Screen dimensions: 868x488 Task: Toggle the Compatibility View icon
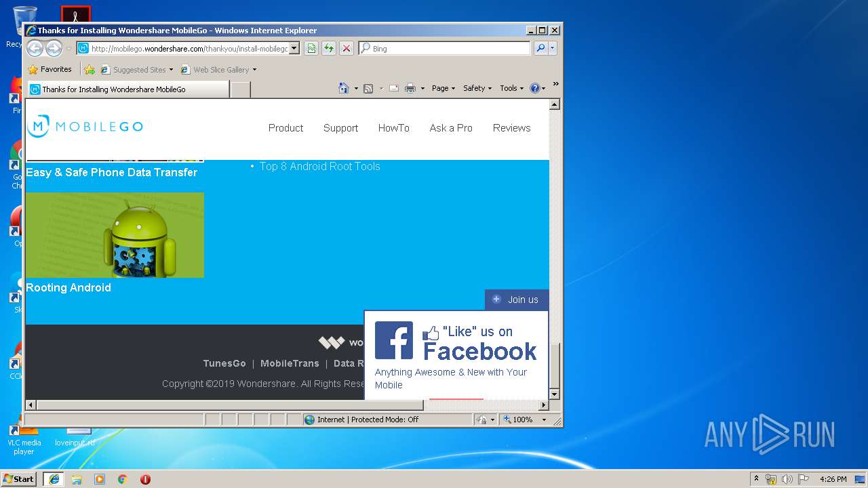pyautogui.click(x=311, y=49)
